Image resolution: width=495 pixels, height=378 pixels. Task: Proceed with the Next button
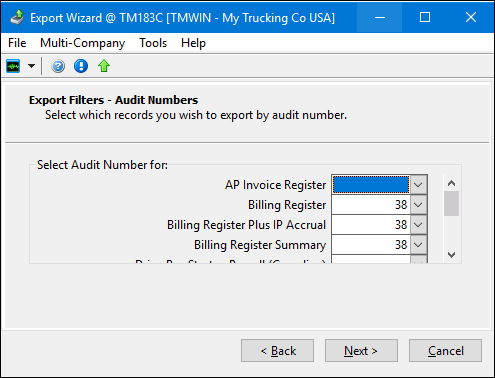pyautogui.click(x=361, y=351)
